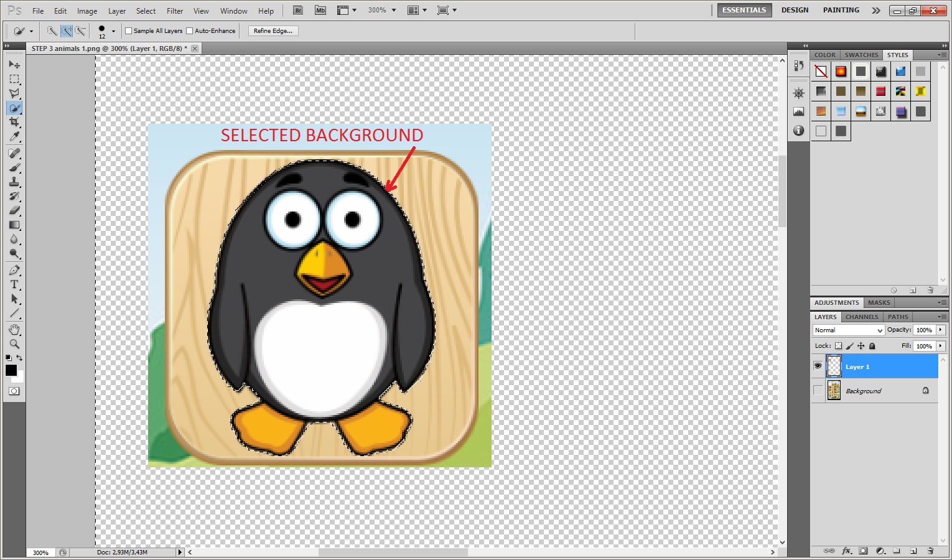Select the Clone Stamp tool
952x560 pixels.
14,182
